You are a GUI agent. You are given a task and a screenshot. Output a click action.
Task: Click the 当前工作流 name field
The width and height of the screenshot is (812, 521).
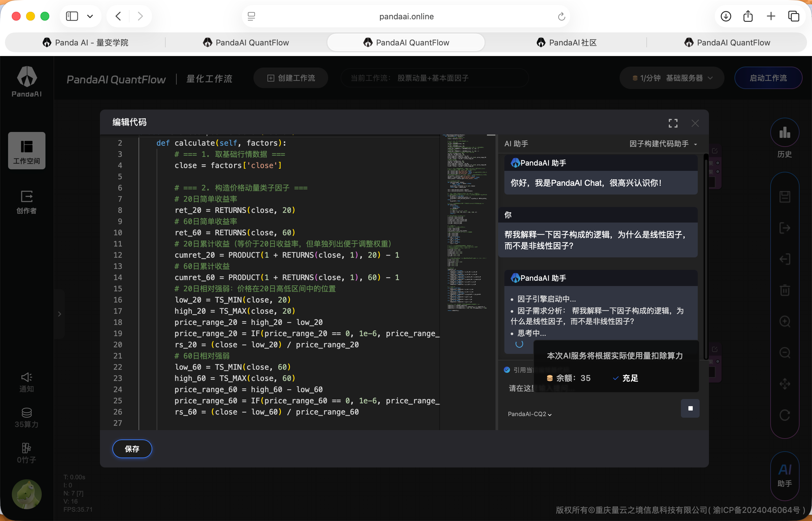click(434, 78)
